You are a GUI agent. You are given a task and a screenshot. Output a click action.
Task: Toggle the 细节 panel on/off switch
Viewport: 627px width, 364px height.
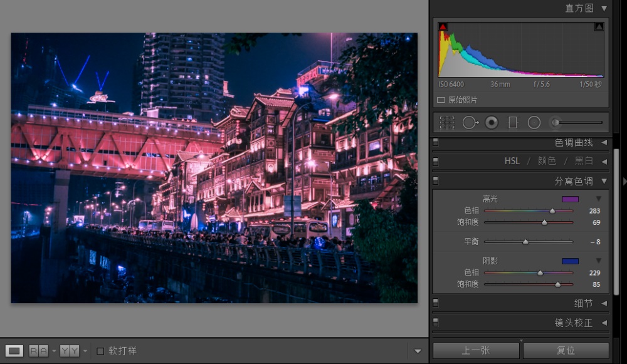tap(436, 303)
